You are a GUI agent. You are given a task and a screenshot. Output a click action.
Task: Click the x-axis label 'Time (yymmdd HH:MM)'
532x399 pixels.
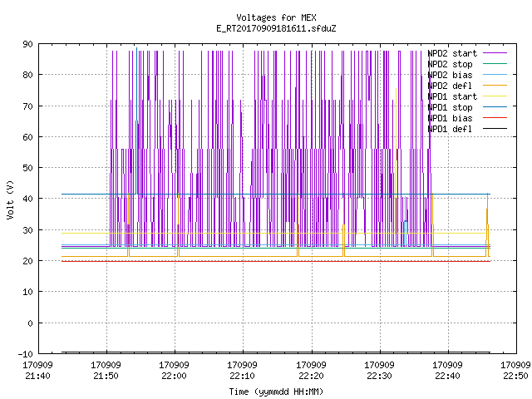pyautogui.click(x=276, y=392)
